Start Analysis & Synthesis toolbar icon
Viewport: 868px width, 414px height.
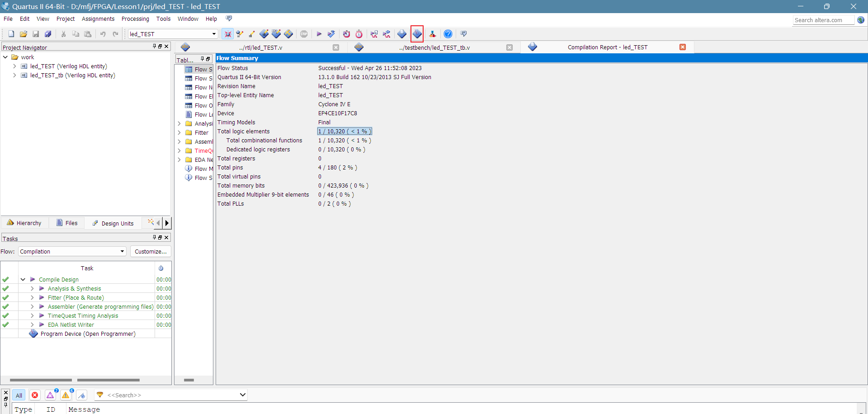[331, 34]
